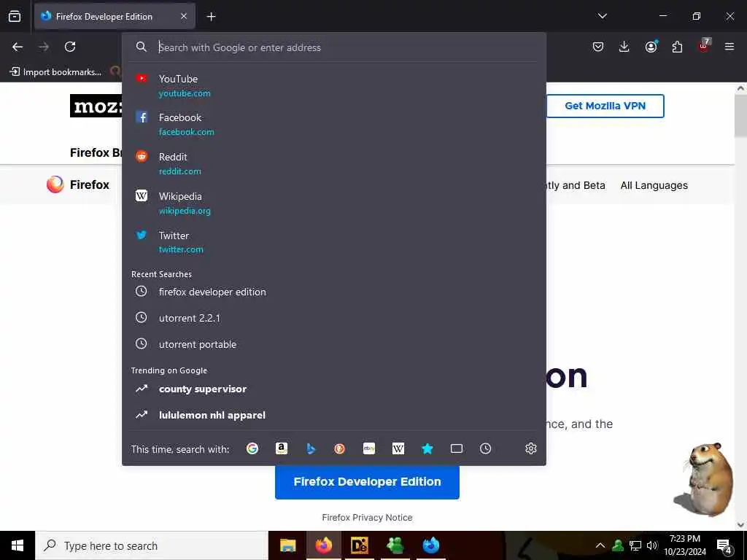This screenshot has height=560, width=747.
Task: Open the hamburger application menu
Action: [729, 47]
